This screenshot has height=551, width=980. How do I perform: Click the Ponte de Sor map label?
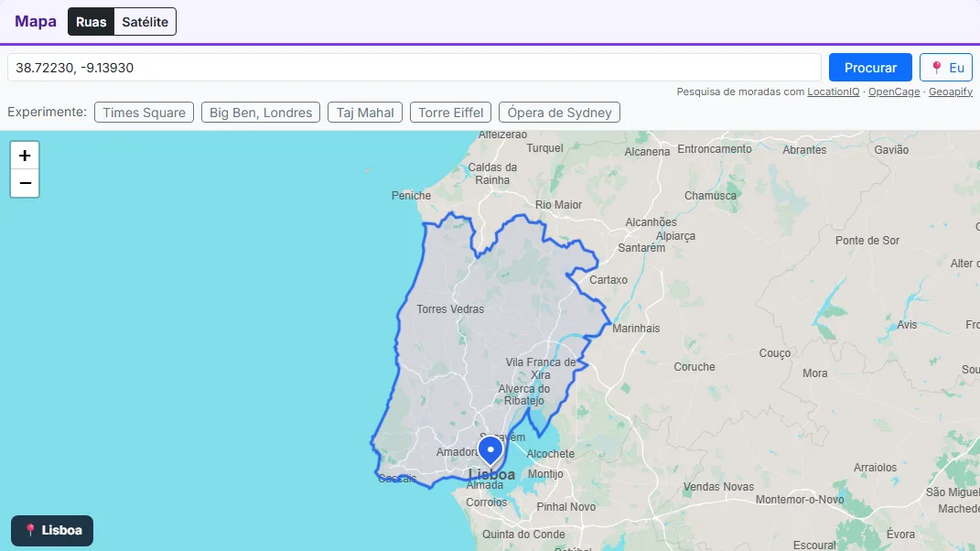pyautogui.click(x=867, y=241)
